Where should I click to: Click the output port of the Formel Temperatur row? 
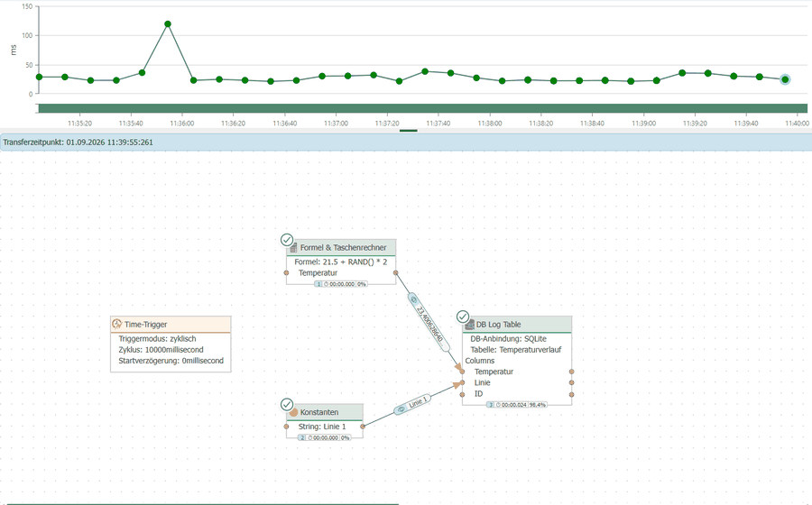click(396, 272)
